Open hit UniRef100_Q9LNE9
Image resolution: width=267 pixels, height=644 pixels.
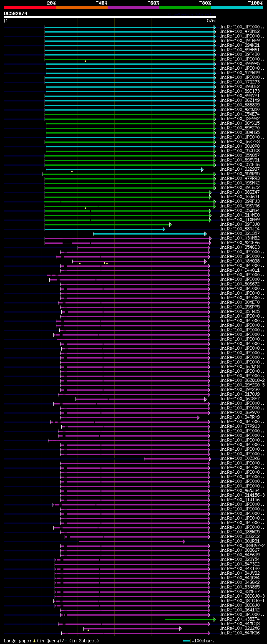239,40
